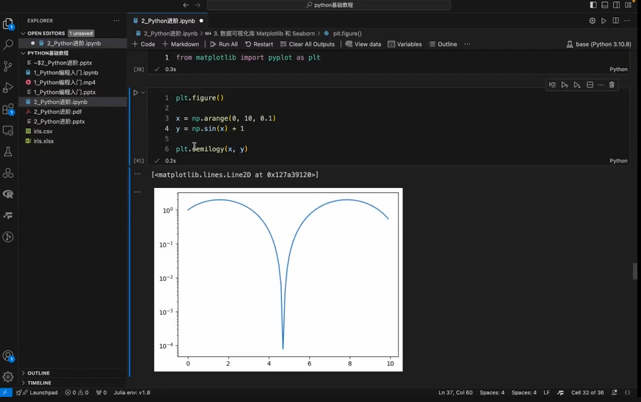Viewport: 641px width, 402px height.
Task: Customize layout icon in title bar
Action: (x=628, y=5)
